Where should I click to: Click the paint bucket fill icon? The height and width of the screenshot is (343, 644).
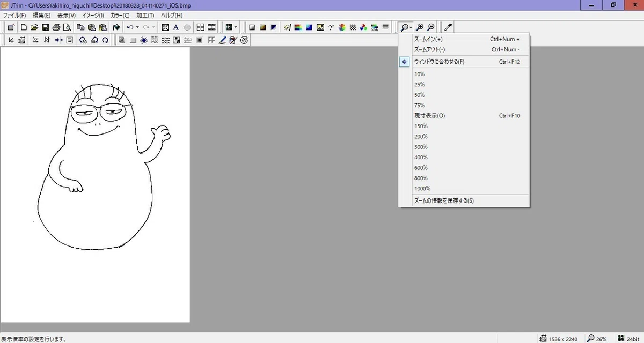coord(116,27)
